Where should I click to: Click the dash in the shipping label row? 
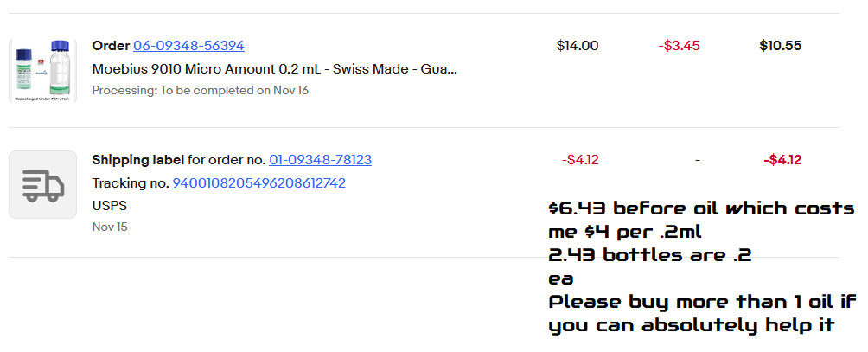697,160
